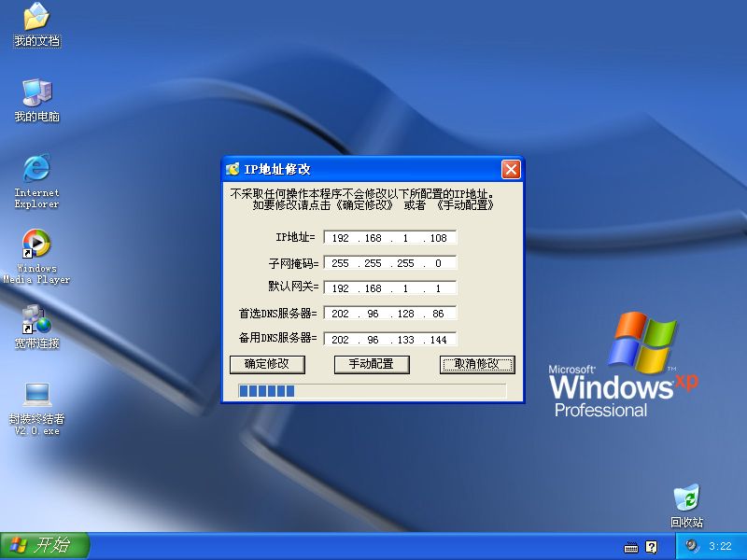Click the IP地址 field showing 192.168.1.108

tap(389, 237)
